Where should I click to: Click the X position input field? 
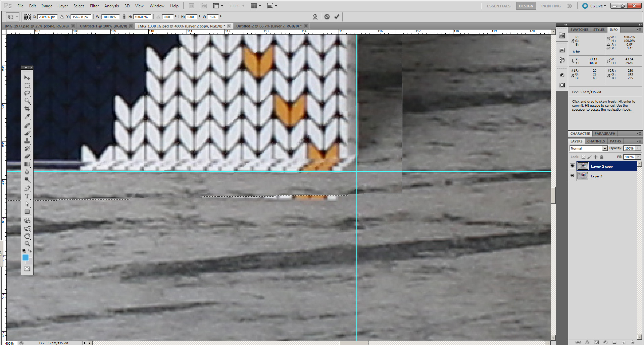(x=47, y=17)
